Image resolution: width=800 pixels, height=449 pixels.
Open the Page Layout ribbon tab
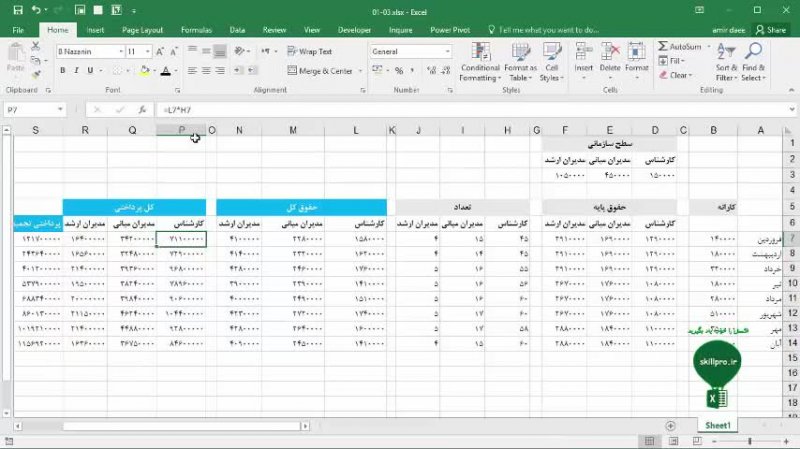tap(143, 30)
